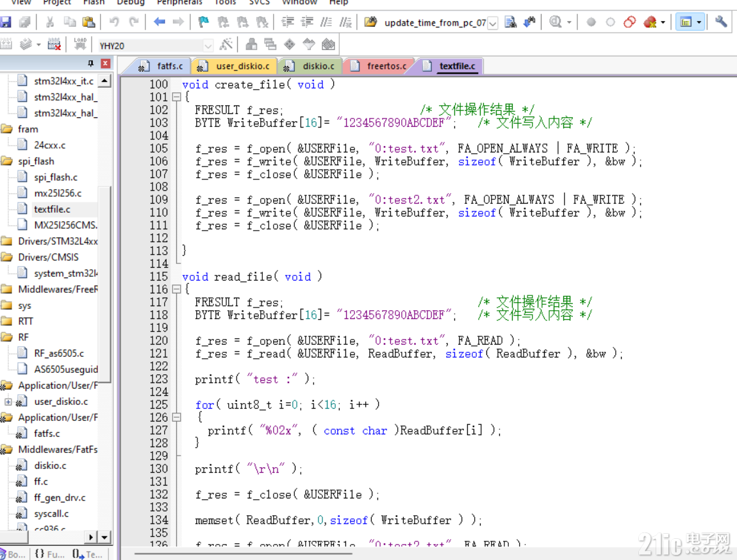Close the Project panel with red X
The width and height of the screenshot is (737, 560).
pyautogui.click(x=106, y=63)
